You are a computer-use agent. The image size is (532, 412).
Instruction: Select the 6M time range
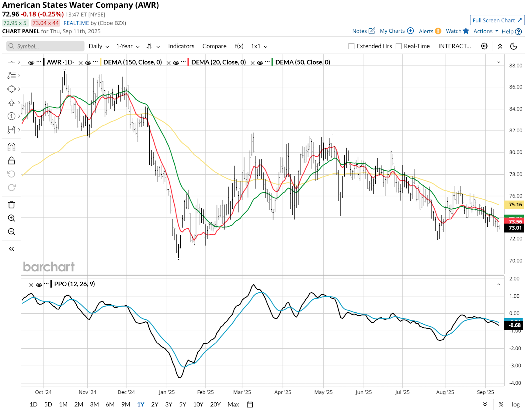110,404
